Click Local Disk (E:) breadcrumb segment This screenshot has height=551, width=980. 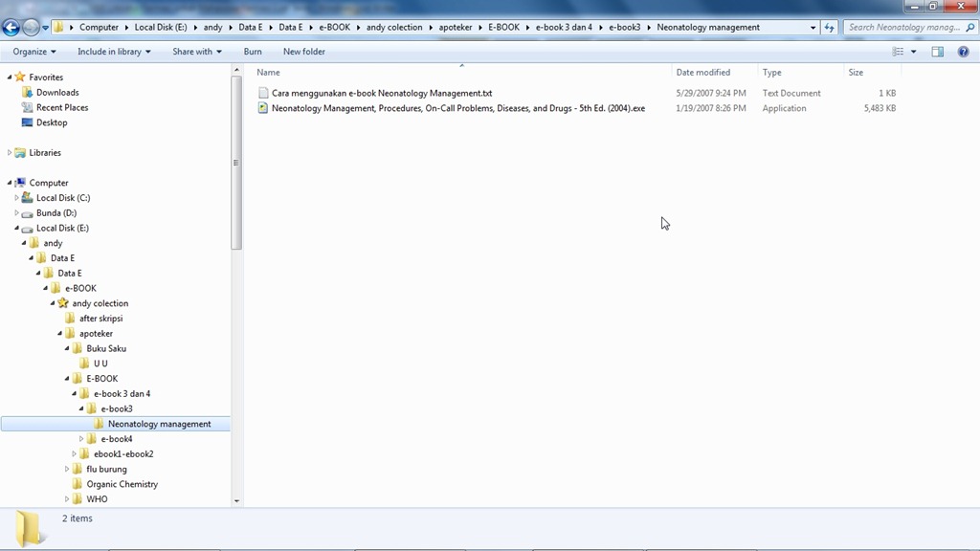coord(161,28)
